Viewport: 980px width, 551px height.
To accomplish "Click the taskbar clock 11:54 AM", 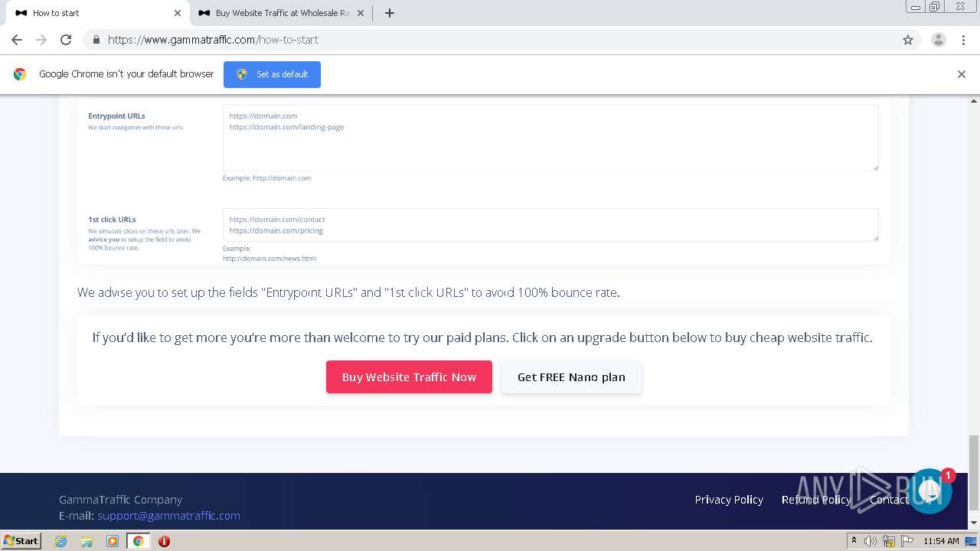I will click(941, 541).
